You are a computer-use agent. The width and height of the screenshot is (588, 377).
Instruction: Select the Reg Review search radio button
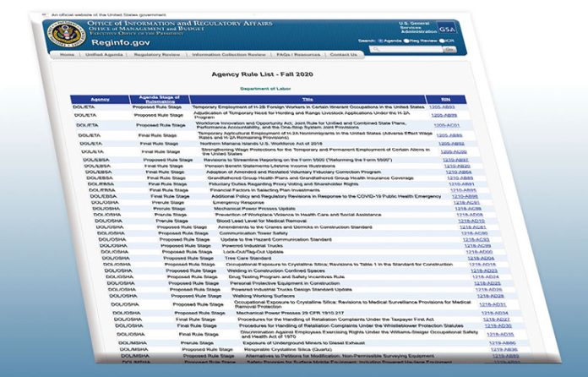click(406, 41)
